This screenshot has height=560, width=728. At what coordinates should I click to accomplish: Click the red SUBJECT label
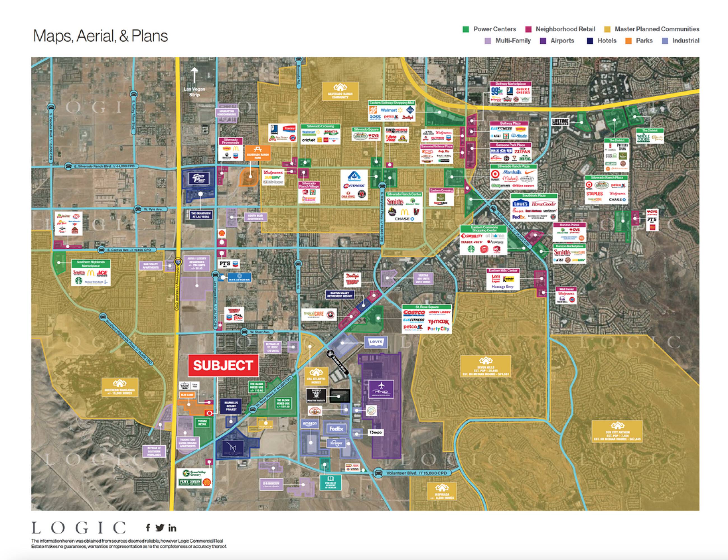[x=223, y=365]
